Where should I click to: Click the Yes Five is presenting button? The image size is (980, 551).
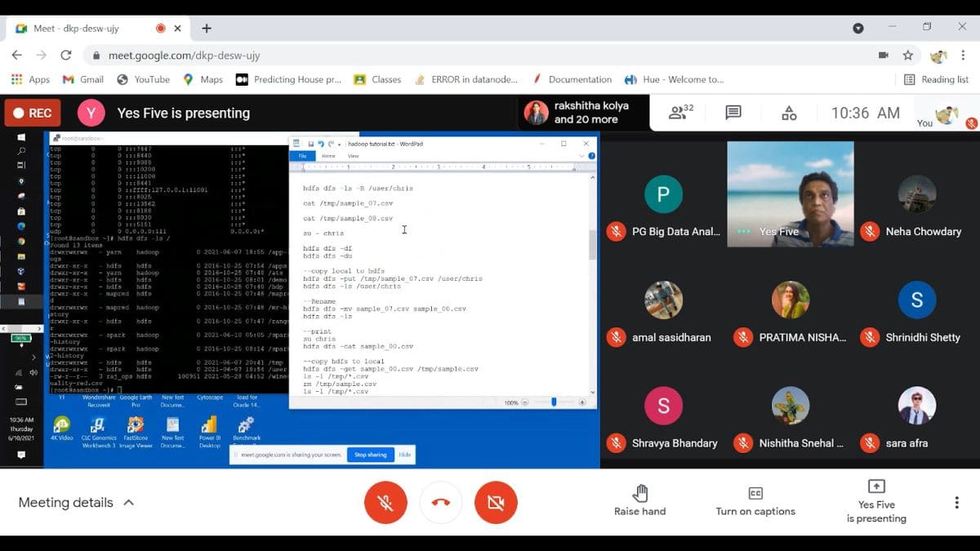point(876,500)
